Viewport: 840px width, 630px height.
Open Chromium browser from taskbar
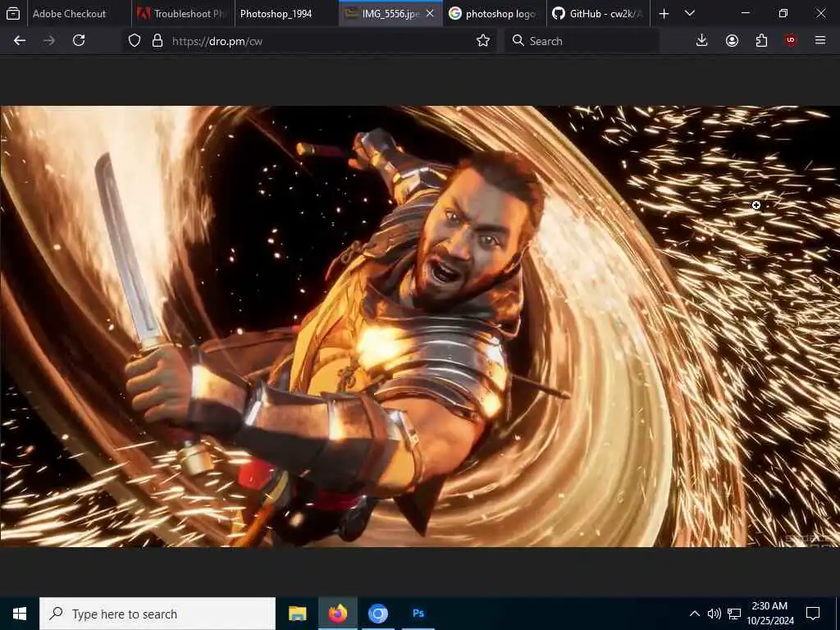tap(377, 614)
